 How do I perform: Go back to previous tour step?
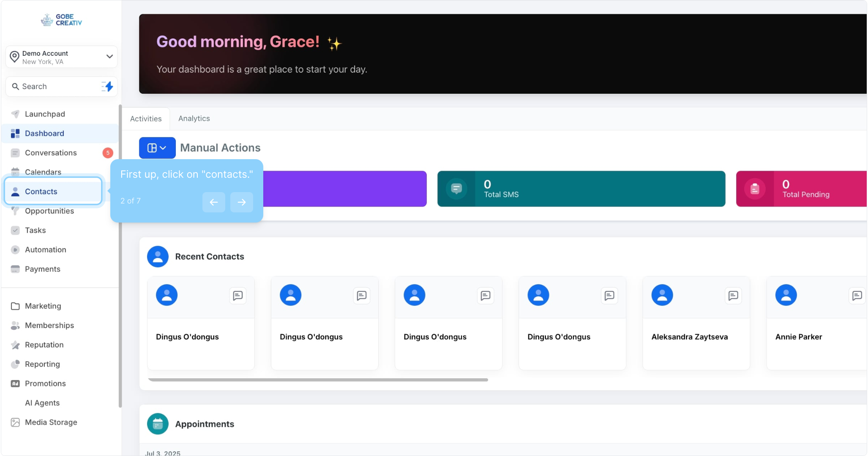click(214, 202)
